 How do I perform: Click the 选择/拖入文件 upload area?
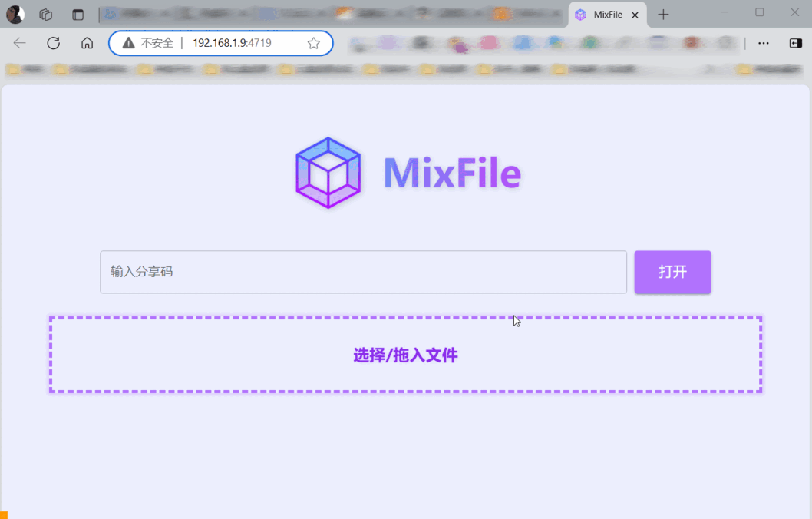[x=405, y=355]
